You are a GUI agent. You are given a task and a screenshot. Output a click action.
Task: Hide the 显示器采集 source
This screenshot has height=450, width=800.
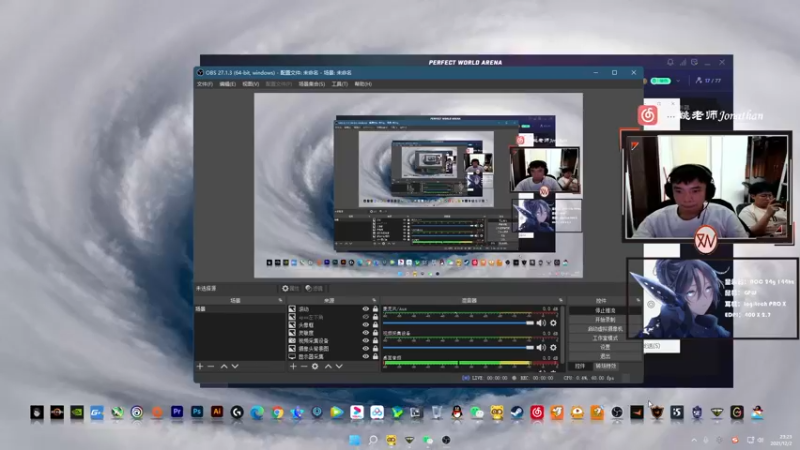tap(365, 357)
